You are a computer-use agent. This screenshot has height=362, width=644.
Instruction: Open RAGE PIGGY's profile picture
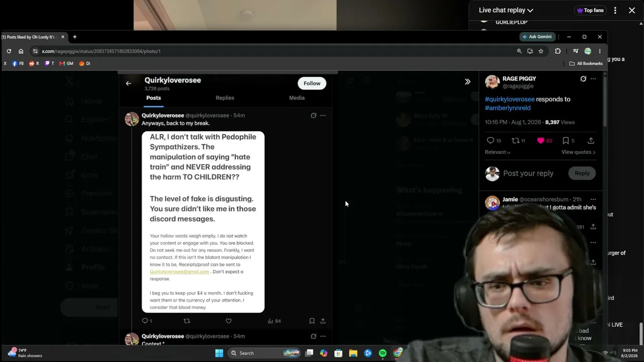coord(492,82)
